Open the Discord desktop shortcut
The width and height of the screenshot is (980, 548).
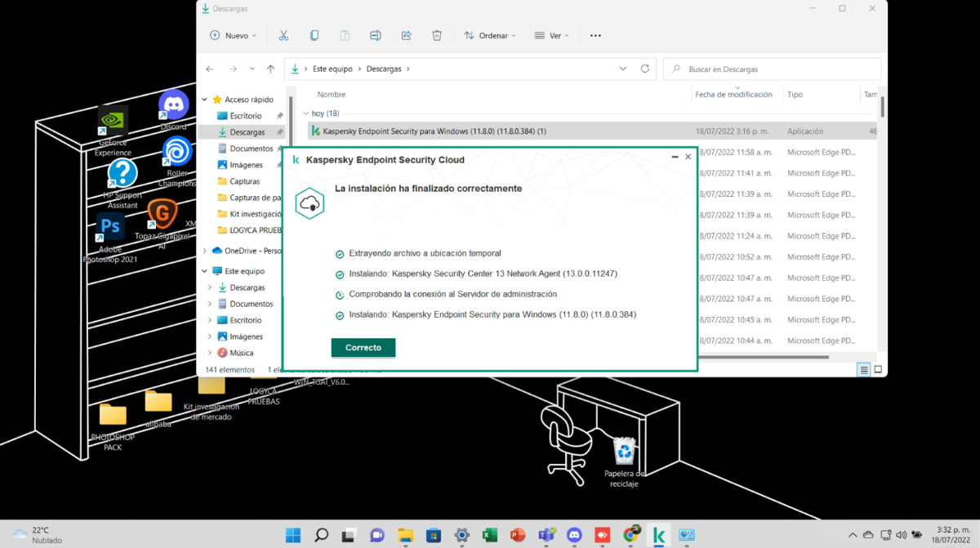coord(174,106)
